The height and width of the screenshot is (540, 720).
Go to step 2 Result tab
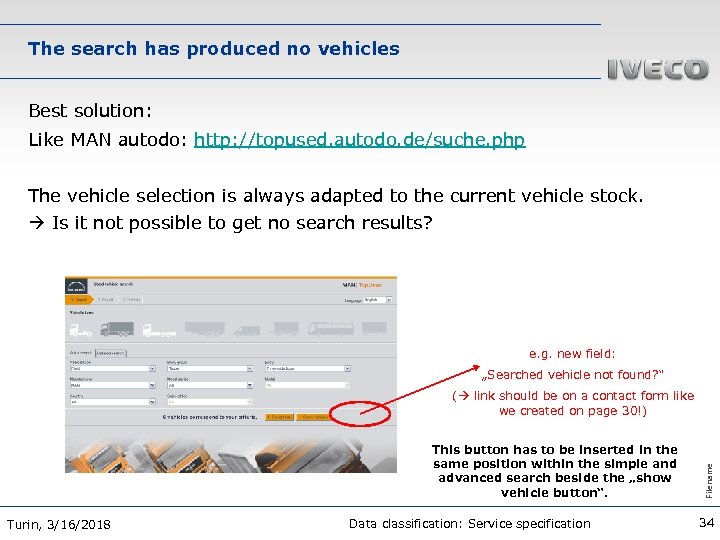[x=106, y=299]
